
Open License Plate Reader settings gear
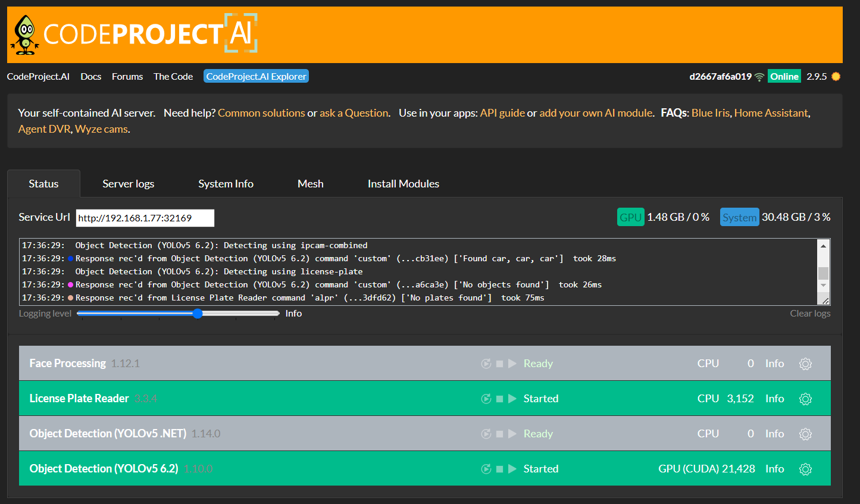pyautogui.click(x=805, y=399)
